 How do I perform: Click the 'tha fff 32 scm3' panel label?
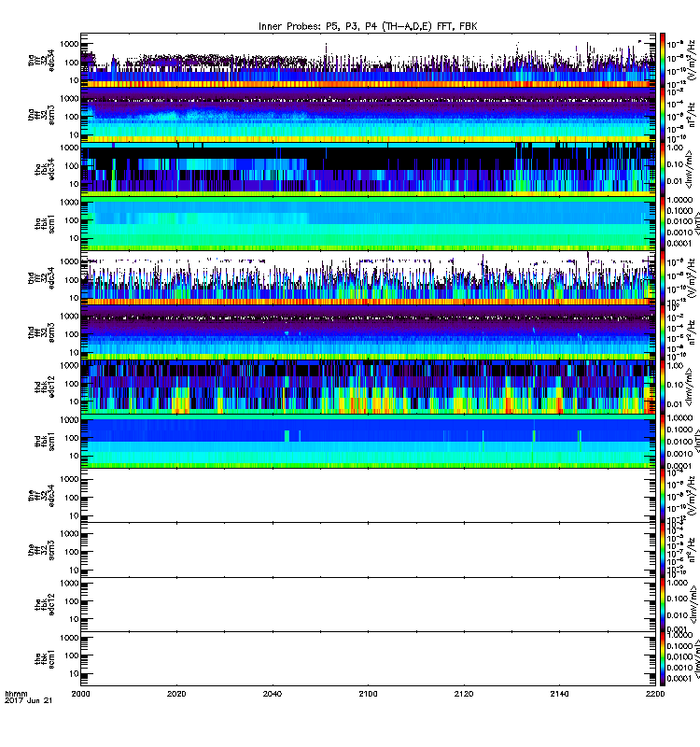[41, 115]
